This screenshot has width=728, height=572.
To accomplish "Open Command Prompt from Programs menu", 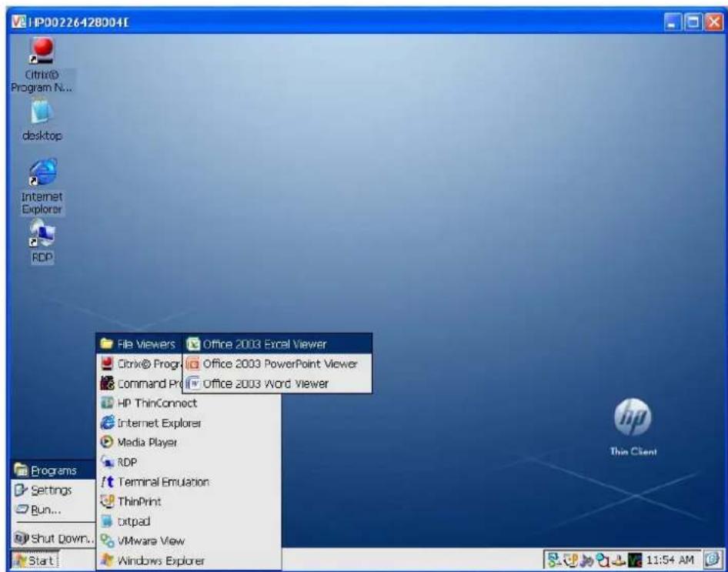I will 140,383.
